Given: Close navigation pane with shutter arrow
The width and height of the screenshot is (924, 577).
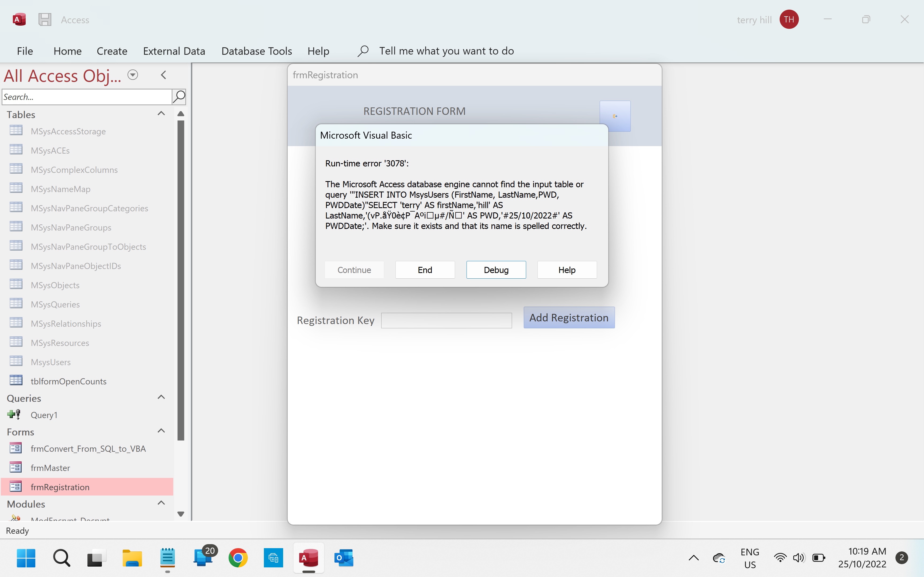Looking at the screenshot, I should [164, 75].
